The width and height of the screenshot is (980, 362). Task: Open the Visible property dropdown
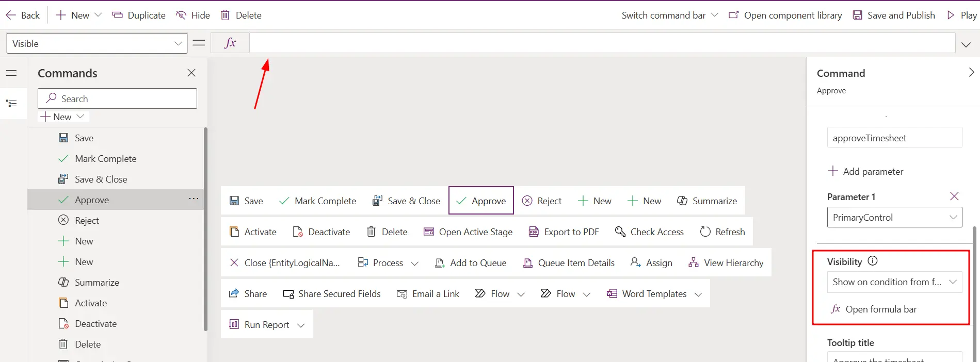pos(97,43)
